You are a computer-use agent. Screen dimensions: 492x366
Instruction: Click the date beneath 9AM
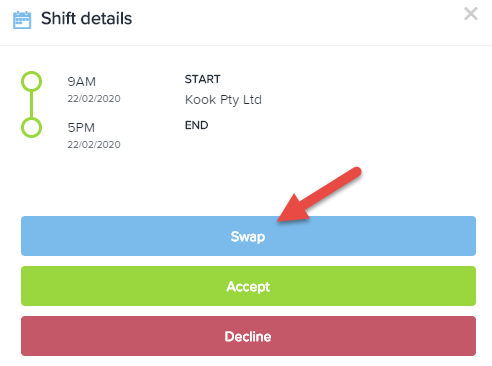94,99
